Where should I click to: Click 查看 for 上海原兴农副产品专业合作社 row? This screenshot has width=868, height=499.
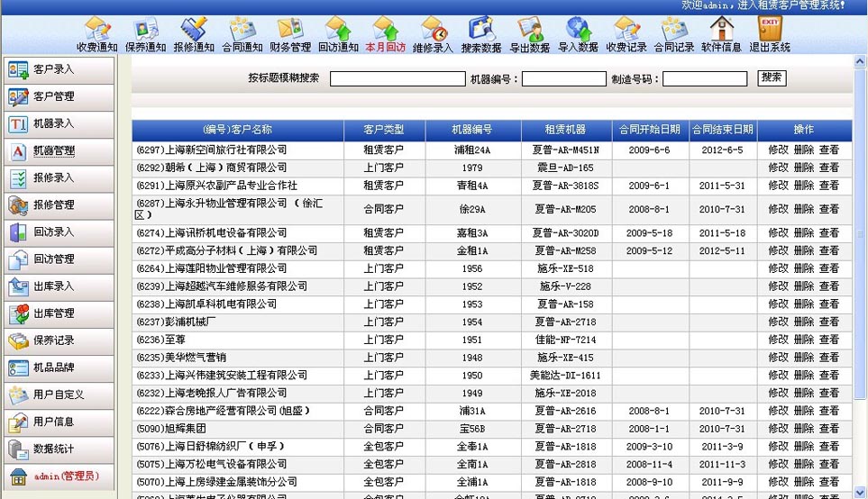[829, 186]
